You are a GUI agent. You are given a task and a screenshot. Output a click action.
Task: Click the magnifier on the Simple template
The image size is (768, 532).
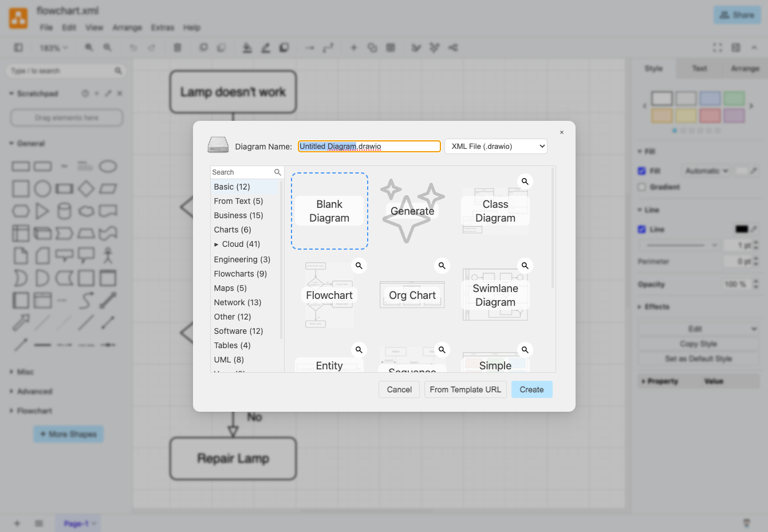tap(525, 350)
